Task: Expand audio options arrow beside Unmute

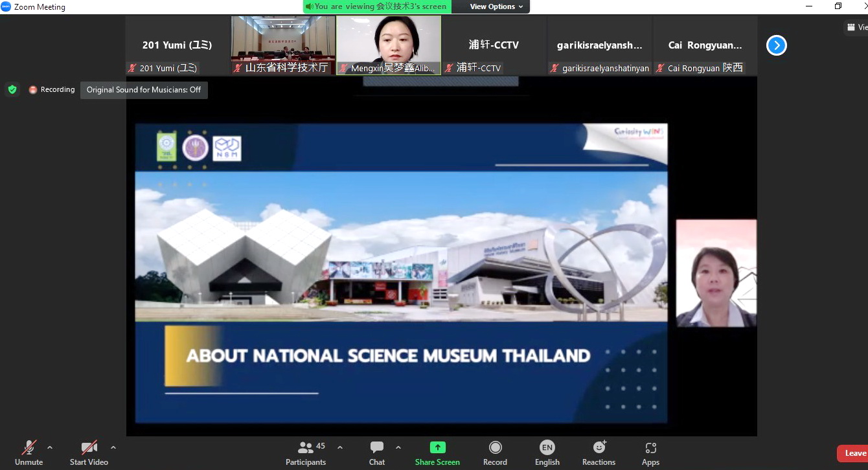Action: (x=50, y=447)
